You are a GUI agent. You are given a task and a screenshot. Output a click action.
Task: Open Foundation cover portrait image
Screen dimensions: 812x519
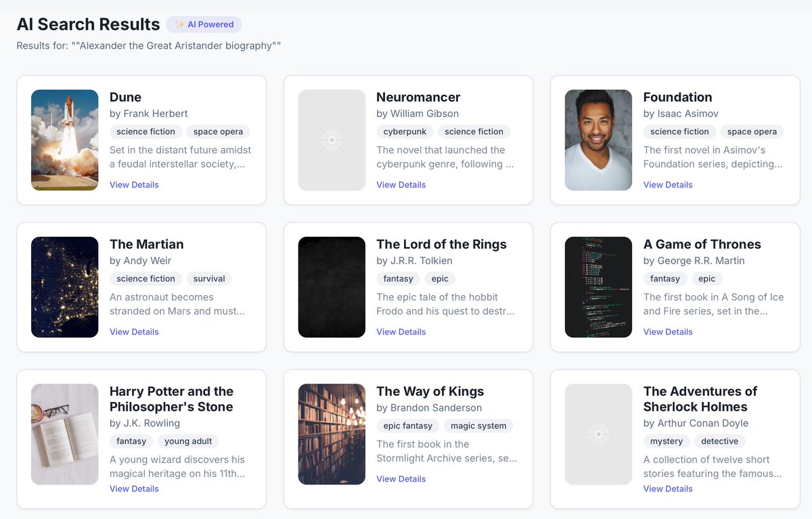point(598,140)
